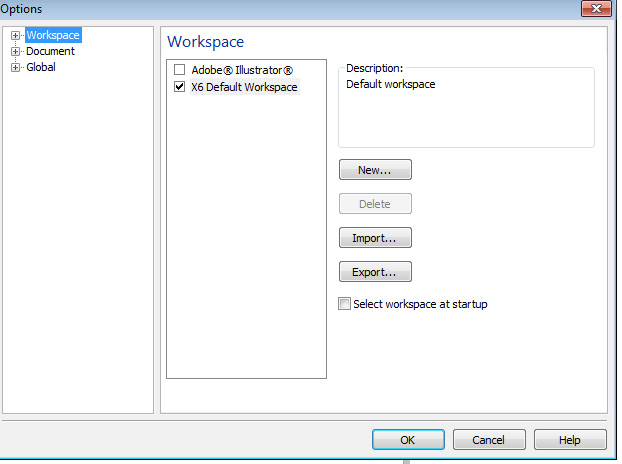622x464 pixels.
Task: Expand the Document tree node
Action: coord(15,51)
